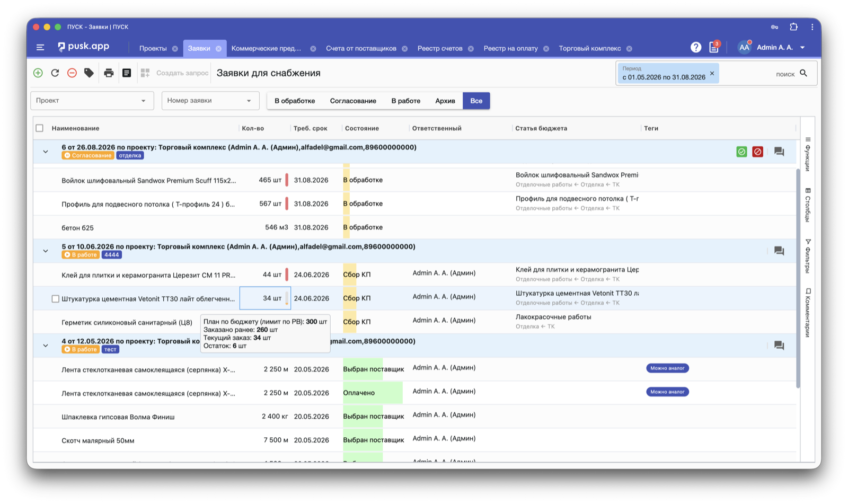Open comments icon for request 5
Screen dimensions: 848x504
click(x=779, y=251)
